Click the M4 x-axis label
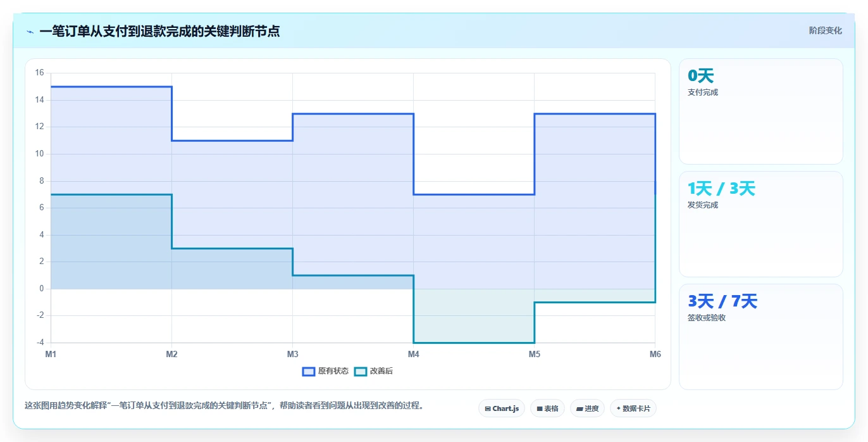Screen dimensions: 868x442 point(413,354)
